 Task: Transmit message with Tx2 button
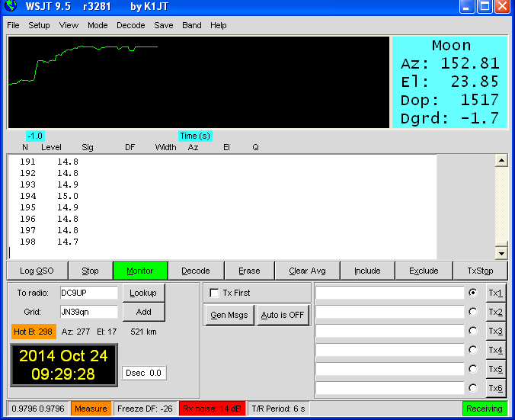coord(496,312)
